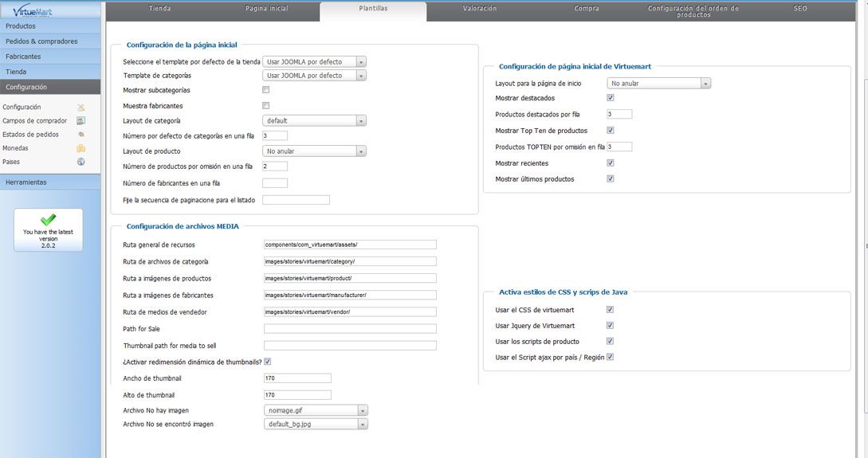Open Campos de comprador link

[34, 120]
